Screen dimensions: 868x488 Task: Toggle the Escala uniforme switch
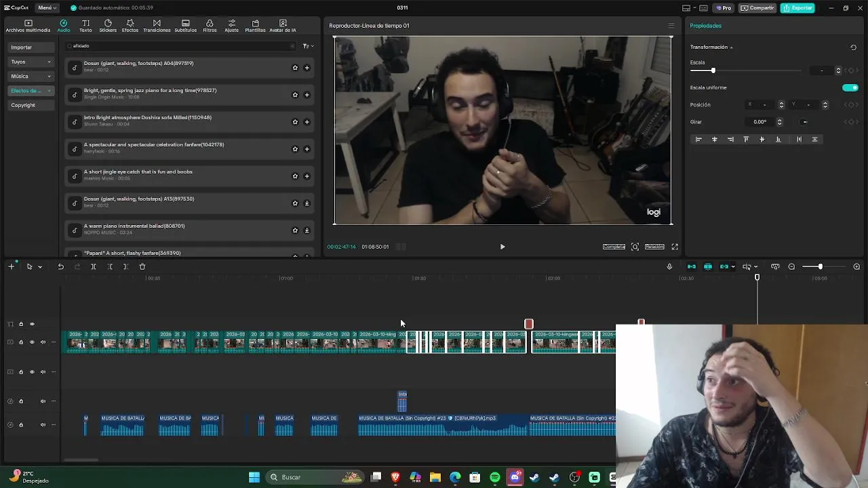(850, 87)
